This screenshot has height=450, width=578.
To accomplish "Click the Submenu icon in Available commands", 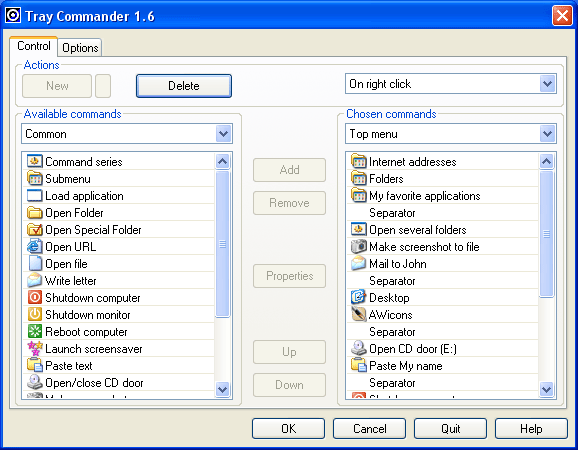I will [35, 178].
